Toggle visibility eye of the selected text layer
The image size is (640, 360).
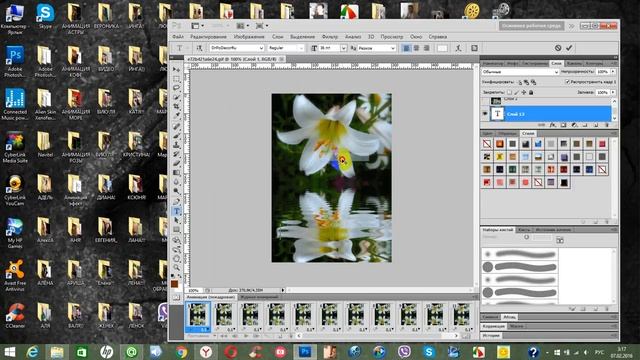coord(485,114)
